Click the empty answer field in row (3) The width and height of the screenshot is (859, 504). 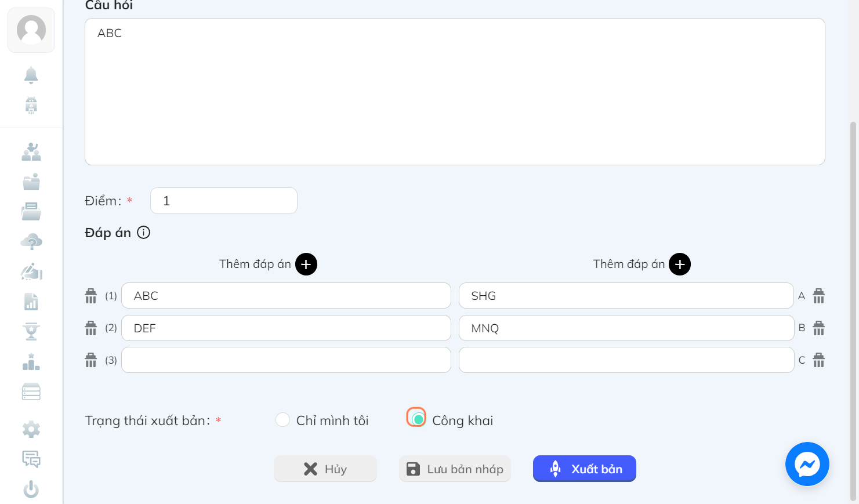[286, 360]
